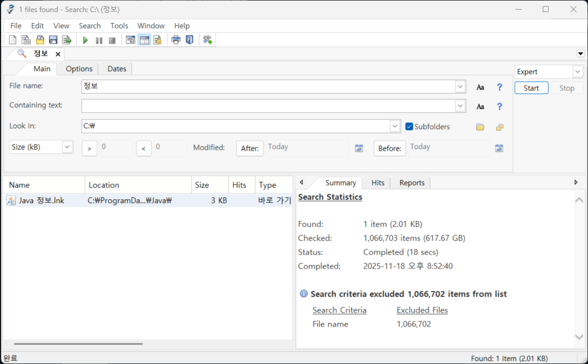Click the results list horizontal scrollbar

[78, 344]
